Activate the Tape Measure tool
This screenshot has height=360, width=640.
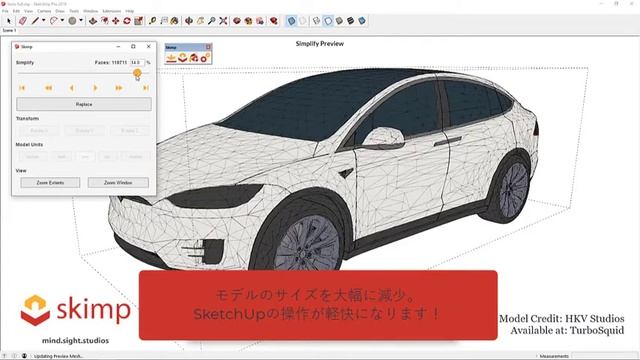152,21
